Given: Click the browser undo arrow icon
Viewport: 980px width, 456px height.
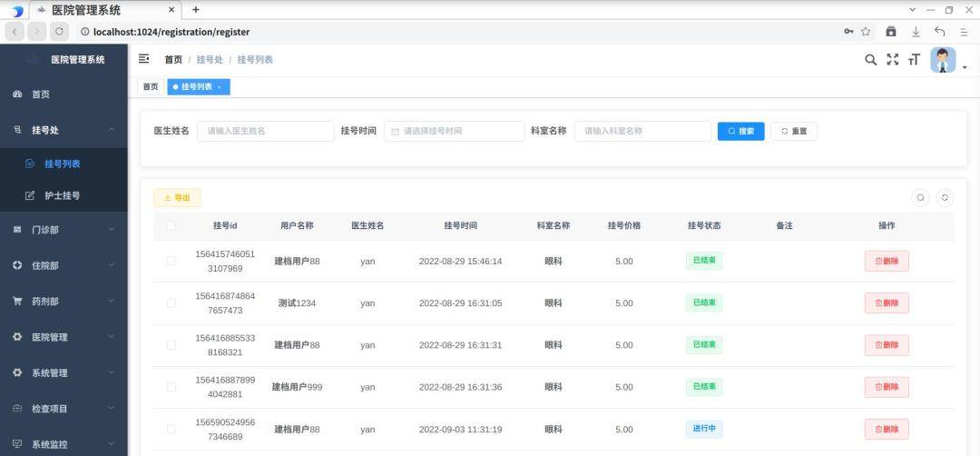Looking at the screenshot, I should click(x=939, y=31).
